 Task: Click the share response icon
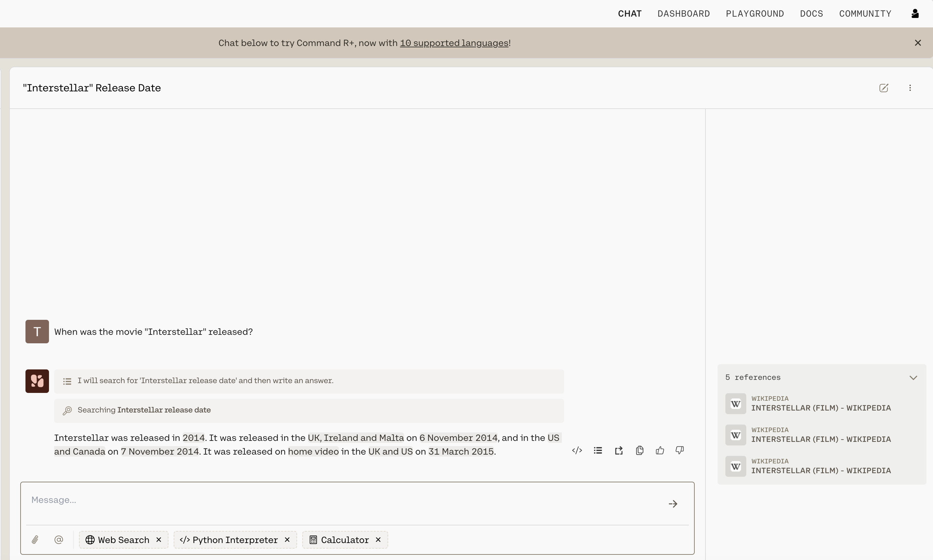(619, 451)
